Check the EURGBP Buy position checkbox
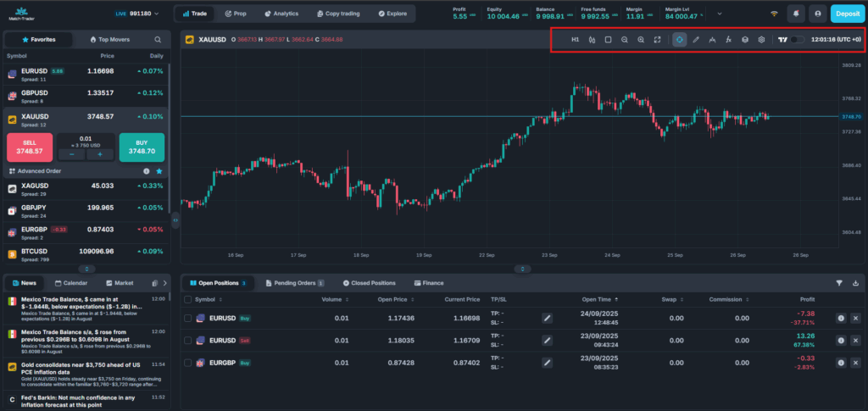Viewport: 868px width, 411px height. point(188,362)
